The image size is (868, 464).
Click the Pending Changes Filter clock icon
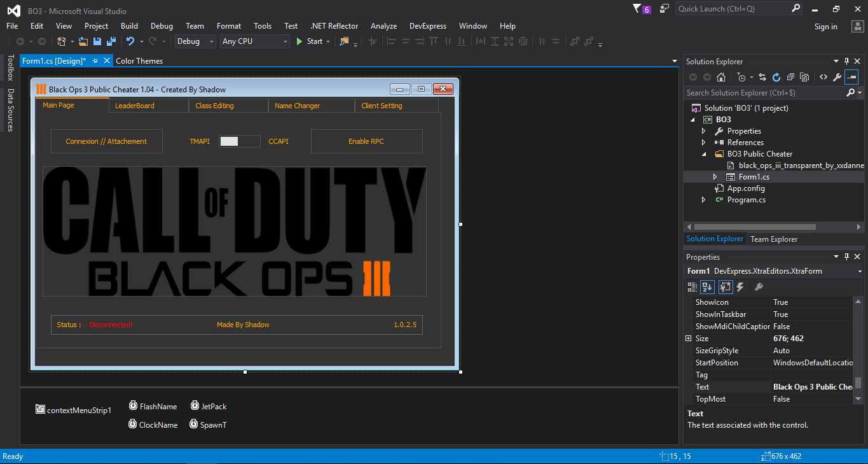741,77
